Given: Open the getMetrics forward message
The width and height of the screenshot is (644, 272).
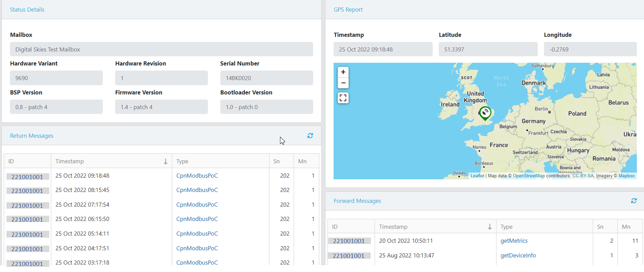Looking at the screenshot, I should tap(514, 241).
